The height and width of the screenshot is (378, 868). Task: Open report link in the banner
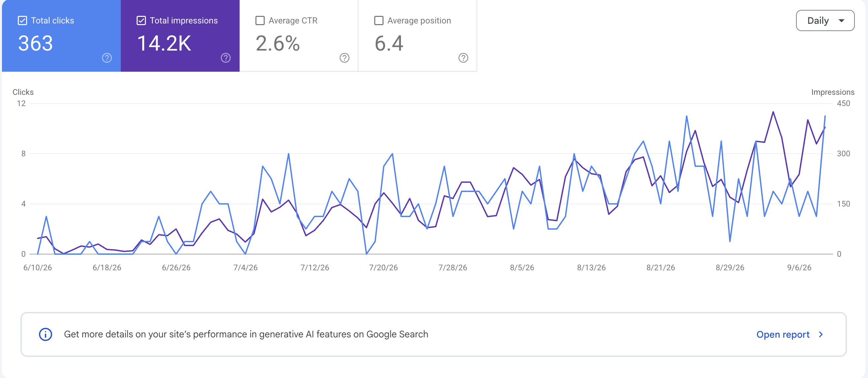(783, 334)
